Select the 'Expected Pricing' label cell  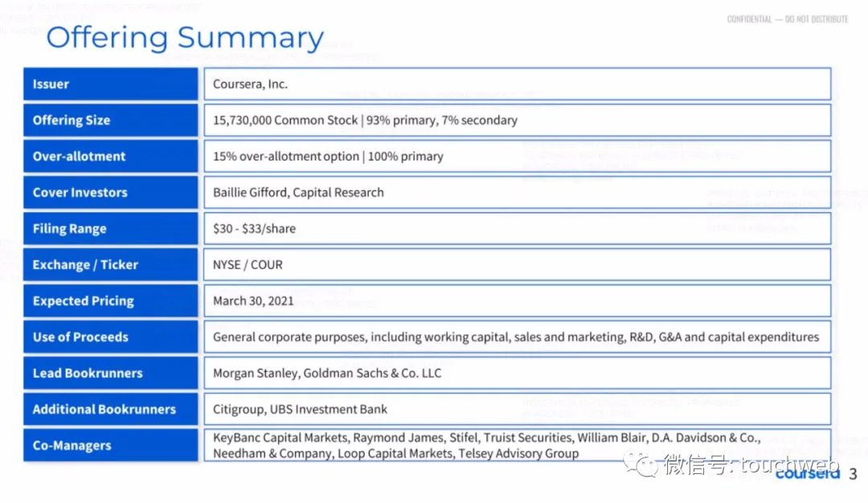(111, 301)
